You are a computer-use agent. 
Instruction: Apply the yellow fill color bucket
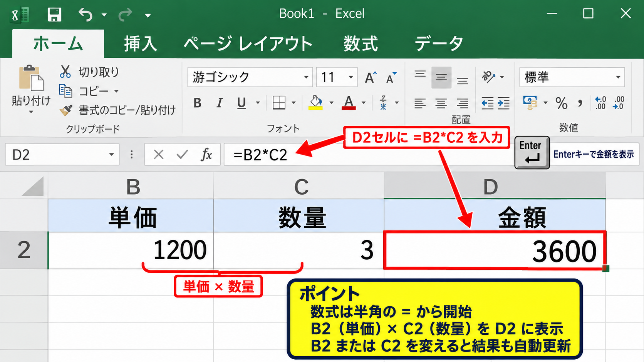point(316,103)
